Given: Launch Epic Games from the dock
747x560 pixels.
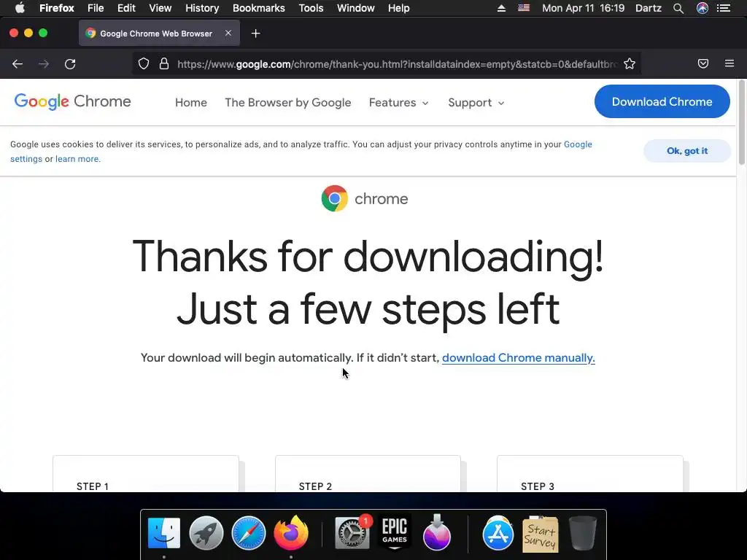Looking at the screenshot, I should tap(395, 532).
